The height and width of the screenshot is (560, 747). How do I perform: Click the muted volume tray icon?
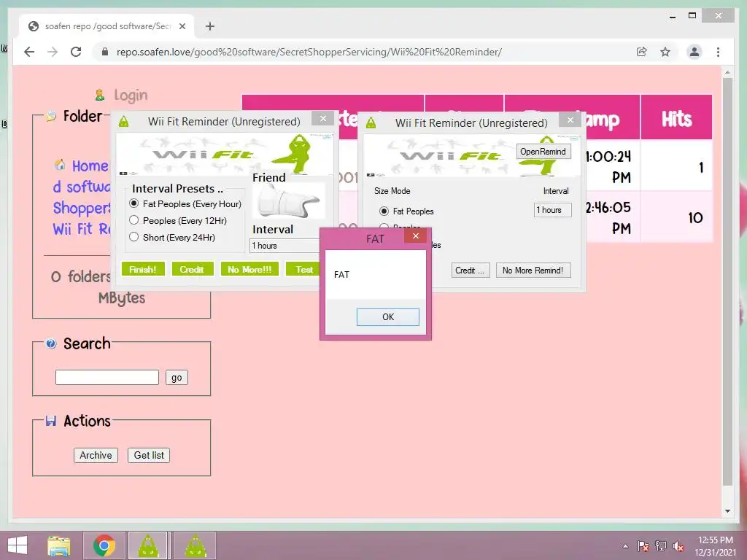coord(678,546)
